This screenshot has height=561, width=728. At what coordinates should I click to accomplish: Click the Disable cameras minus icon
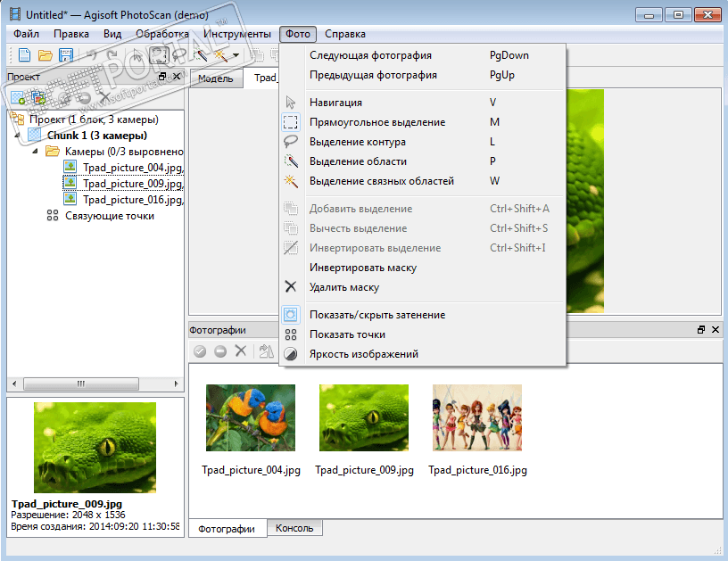click(220, 351)
